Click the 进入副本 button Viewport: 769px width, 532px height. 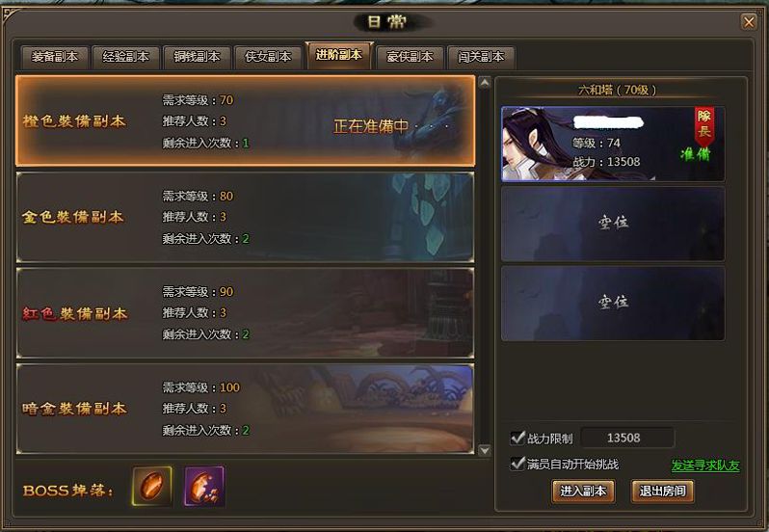584,492
